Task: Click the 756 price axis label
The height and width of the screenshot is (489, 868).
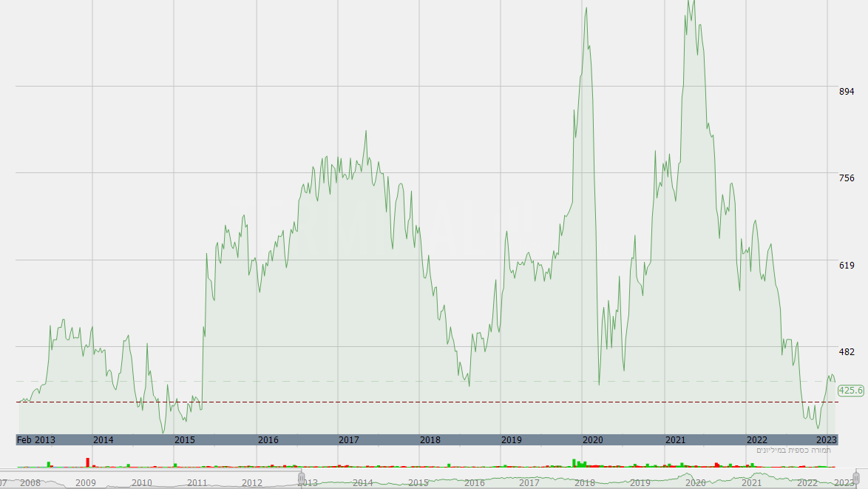Action: click(847, 178)
